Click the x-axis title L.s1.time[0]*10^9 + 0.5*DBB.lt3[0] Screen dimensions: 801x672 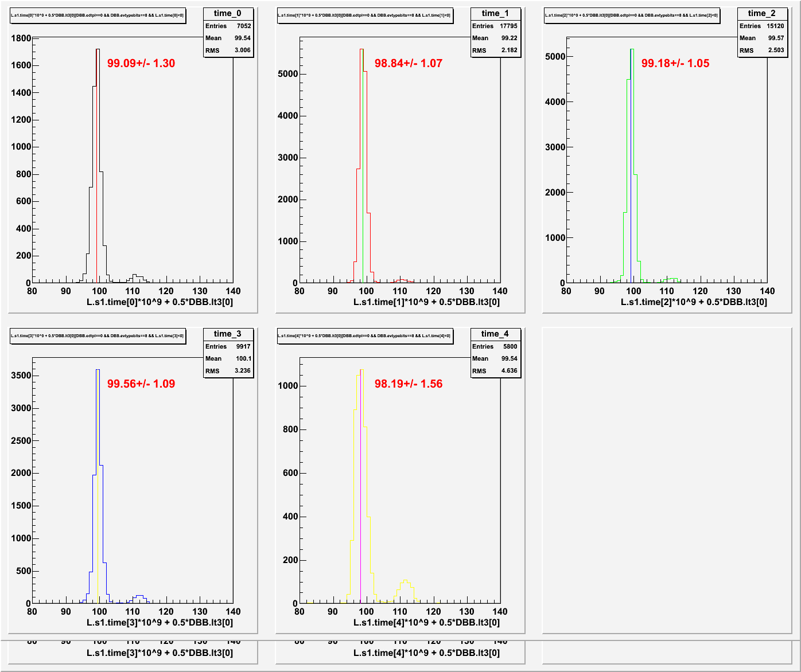(160, 302)
